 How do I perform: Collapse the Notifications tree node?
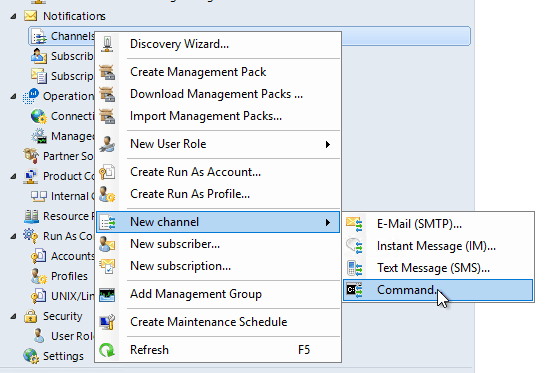pos(13,16)
